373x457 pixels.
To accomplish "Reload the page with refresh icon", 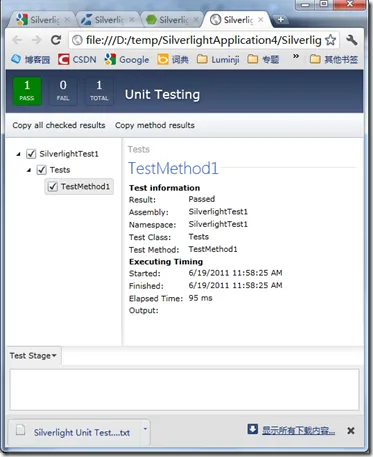I will coord(56,40).
